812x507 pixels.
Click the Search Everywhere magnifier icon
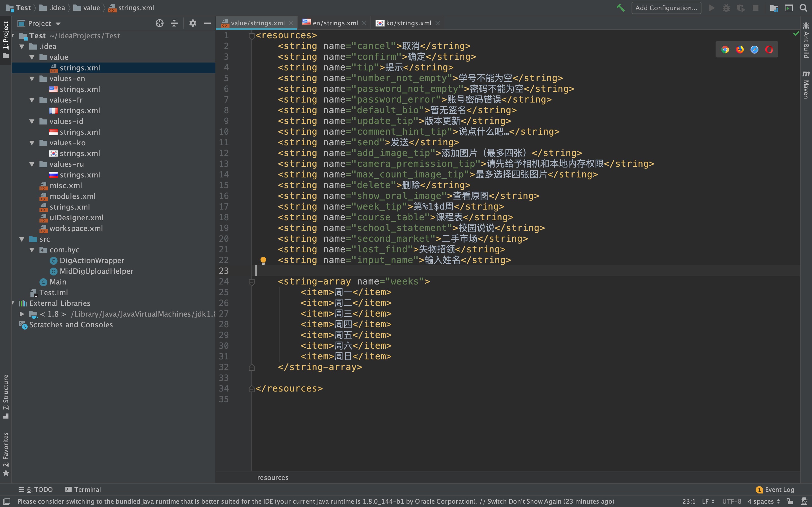(803, 8)
